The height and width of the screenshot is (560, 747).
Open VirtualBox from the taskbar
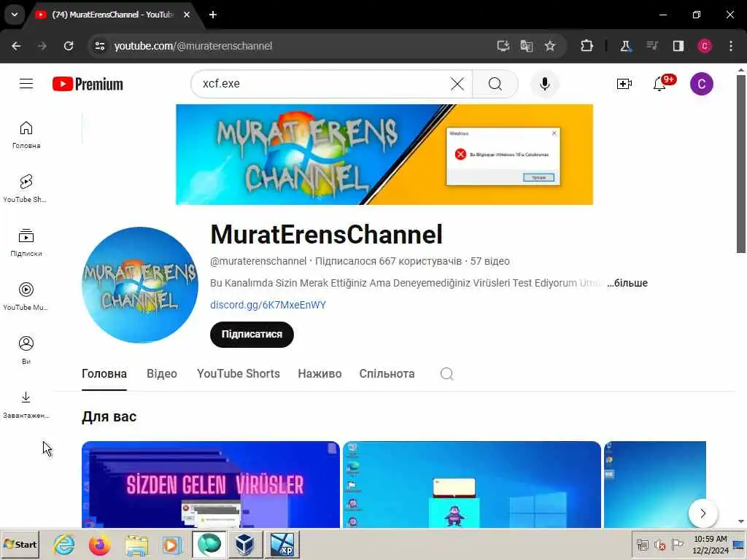tap(245, 545)
